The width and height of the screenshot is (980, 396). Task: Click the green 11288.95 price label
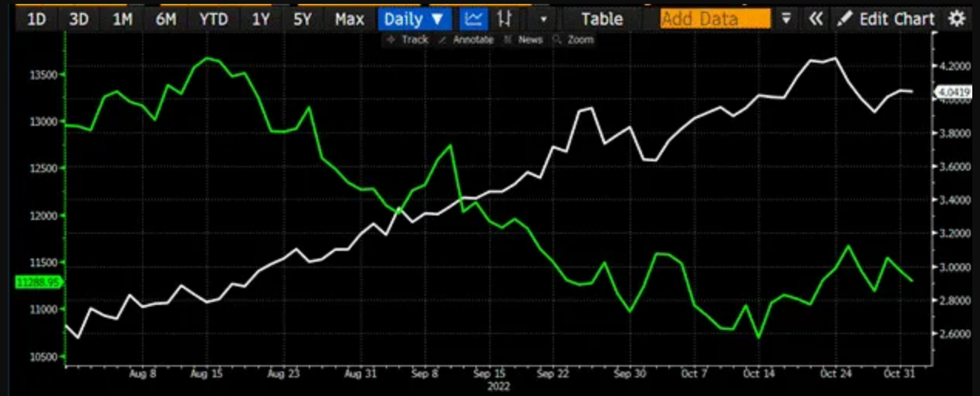[x=37, y=283]
